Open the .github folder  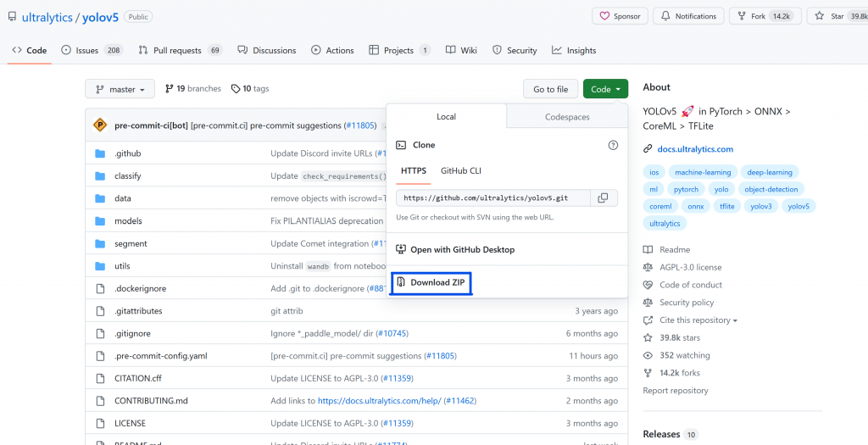click(x=128, y=153)
